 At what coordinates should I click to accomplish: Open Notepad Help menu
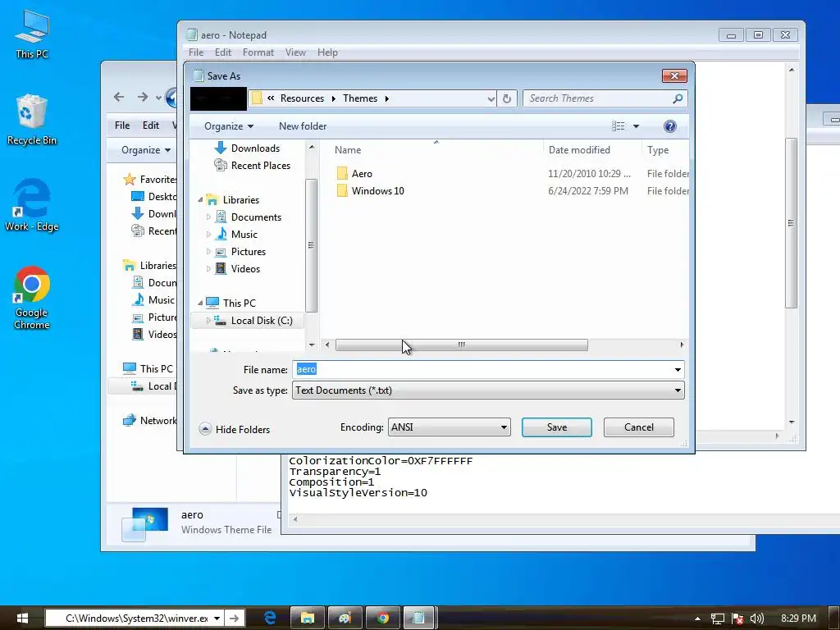[x=327, y=52]
